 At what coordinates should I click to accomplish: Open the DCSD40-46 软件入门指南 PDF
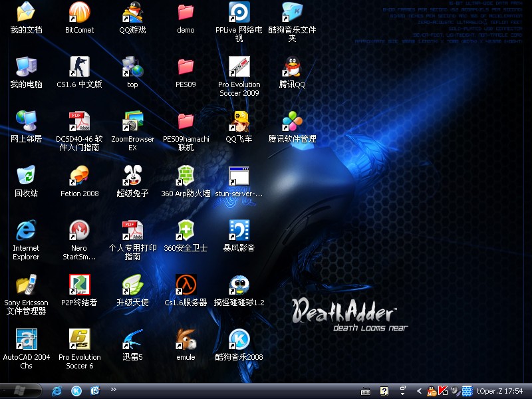coord(79,121)
